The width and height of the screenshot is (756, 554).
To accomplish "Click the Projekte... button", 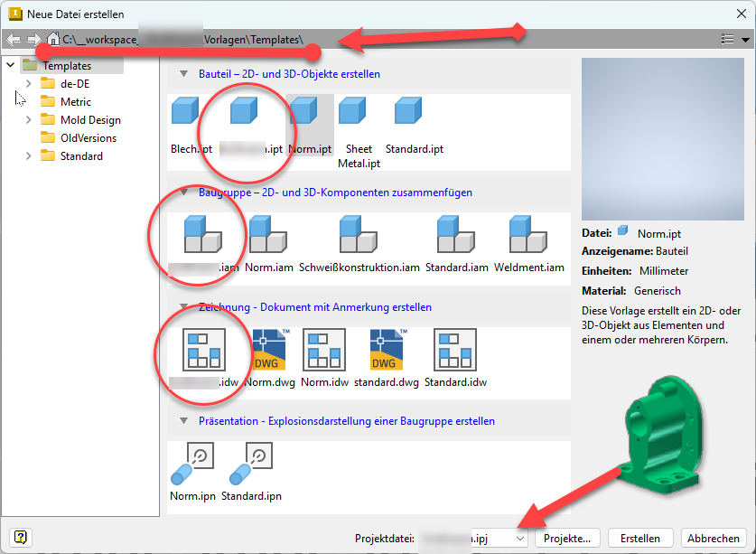I will click(568, 538).
